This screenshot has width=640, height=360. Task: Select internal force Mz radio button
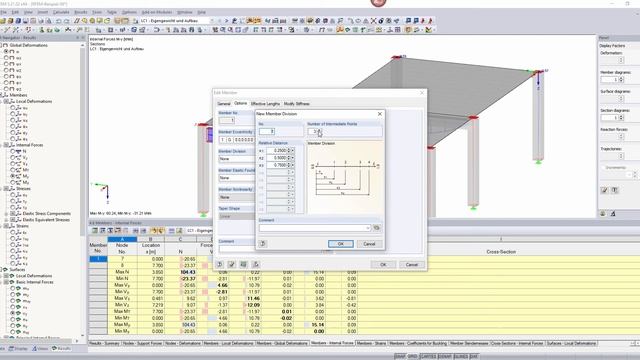13,182
